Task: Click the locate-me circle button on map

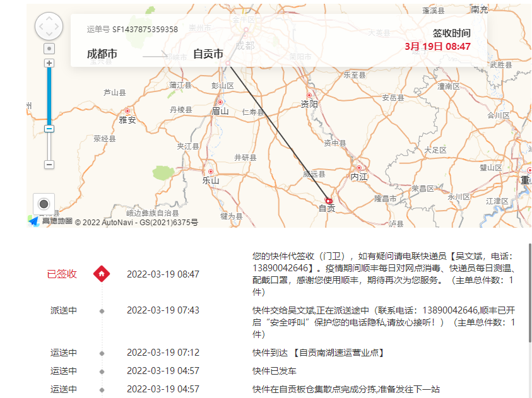Action: click(x=44, y=204)
